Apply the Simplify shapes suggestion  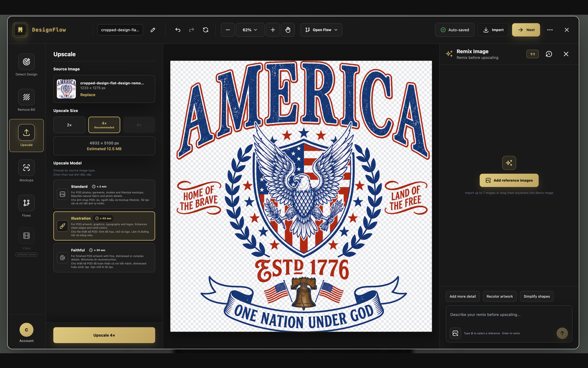tap(537, 296)
